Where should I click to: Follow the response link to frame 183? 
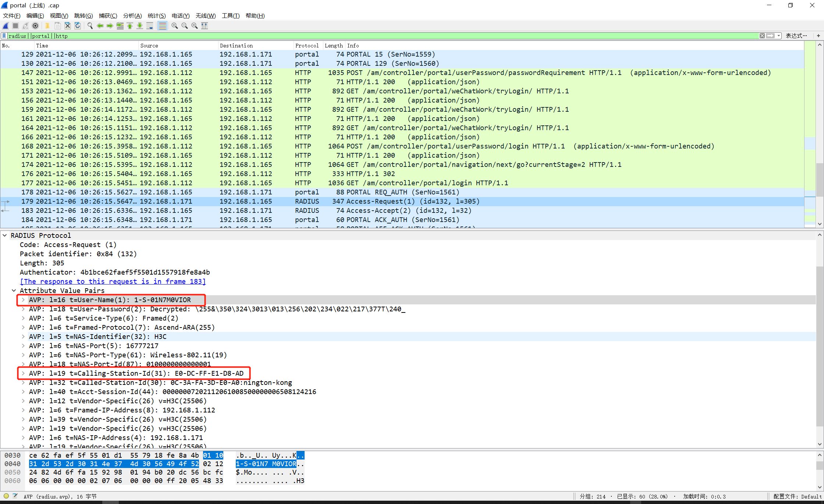113,281
